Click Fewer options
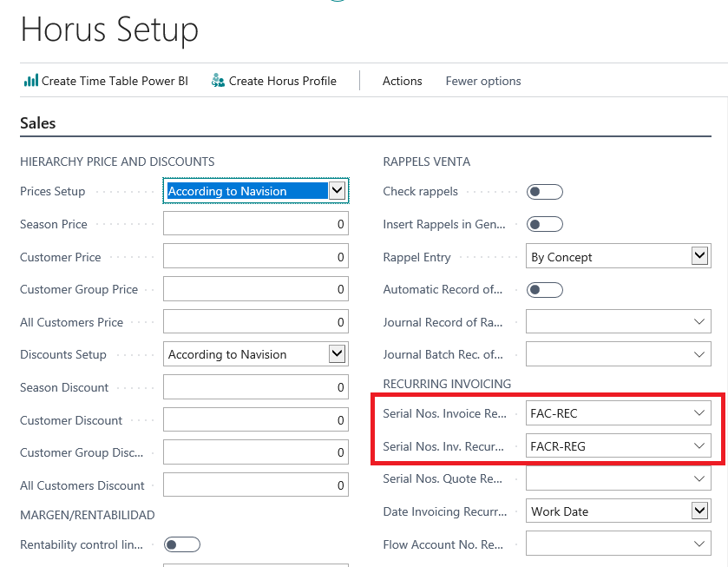 (482, 81)
